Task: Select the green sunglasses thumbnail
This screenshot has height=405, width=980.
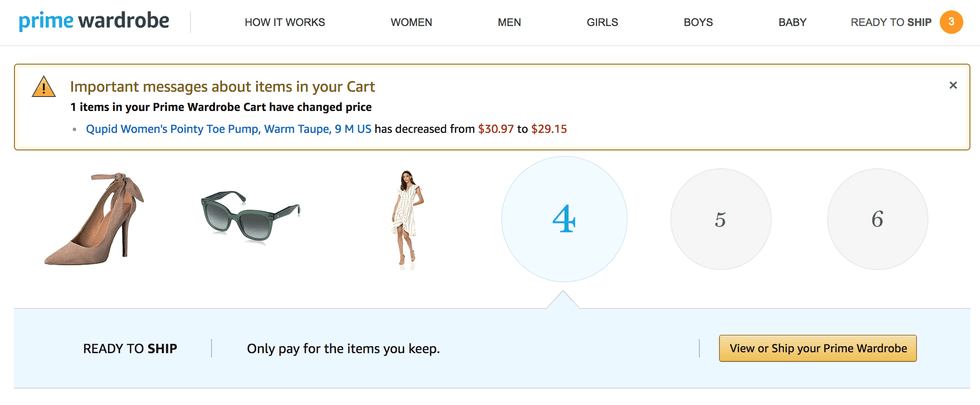Action: coord(251,213)
